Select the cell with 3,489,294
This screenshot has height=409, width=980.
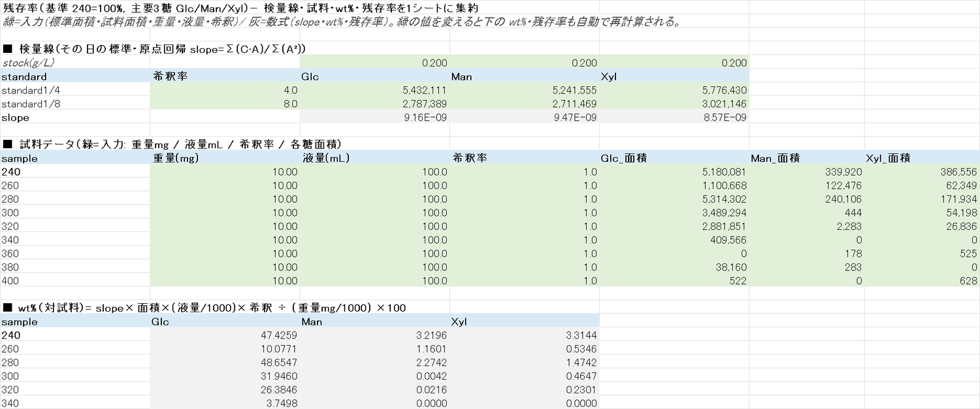tap(674, 212)
